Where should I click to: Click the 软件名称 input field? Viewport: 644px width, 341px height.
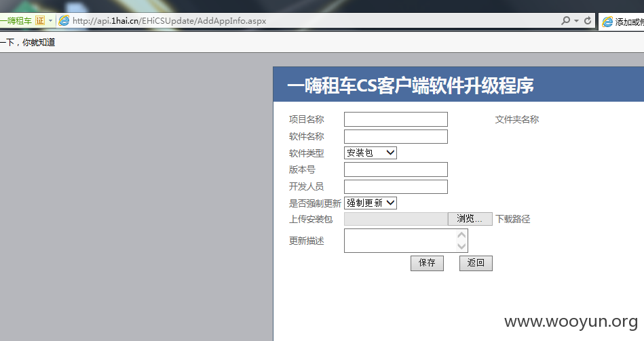(396, 137)
